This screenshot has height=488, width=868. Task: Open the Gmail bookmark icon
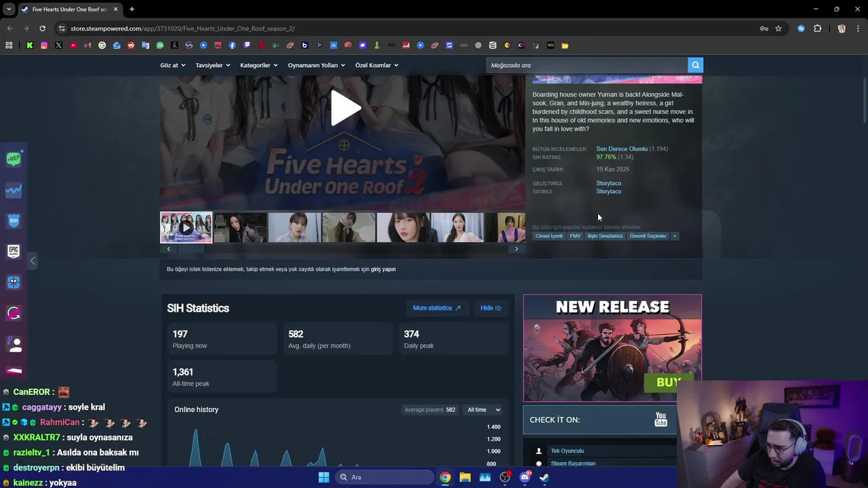coord(87,45)
